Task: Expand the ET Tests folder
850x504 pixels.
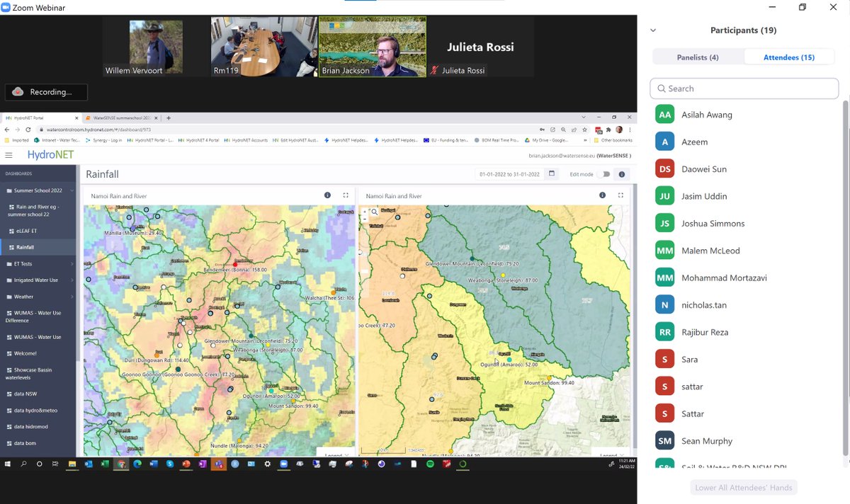Action: [x=37, y=263]
